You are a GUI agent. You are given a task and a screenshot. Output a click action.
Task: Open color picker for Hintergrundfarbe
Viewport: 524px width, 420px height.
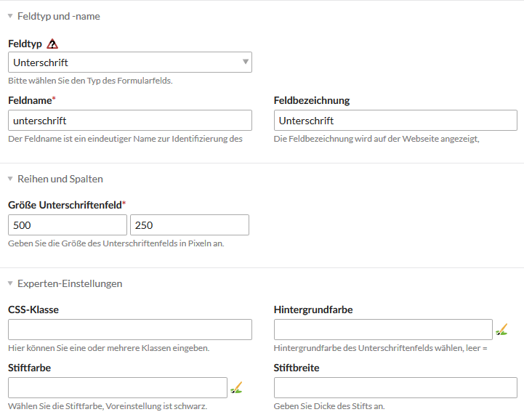point(501,329)
